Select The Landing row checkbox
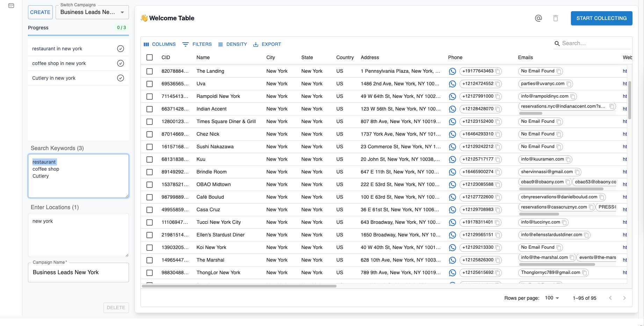This screenshot has height=326, width=644. pos(150,71)
